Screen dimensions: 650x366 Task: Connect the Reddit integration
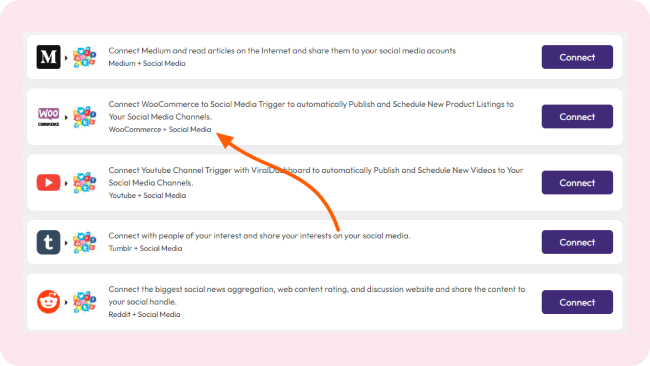click(577, 302)
